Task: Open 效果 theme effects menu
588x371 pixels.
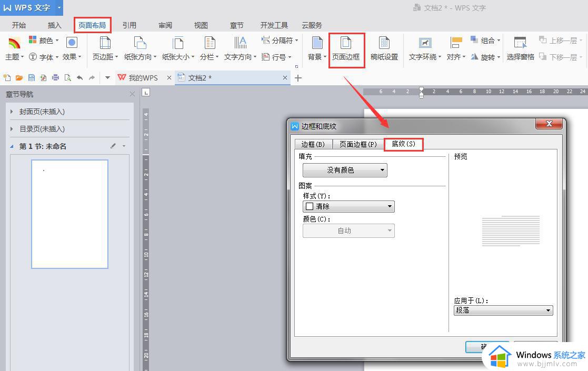Action: [x=72, y=49]
